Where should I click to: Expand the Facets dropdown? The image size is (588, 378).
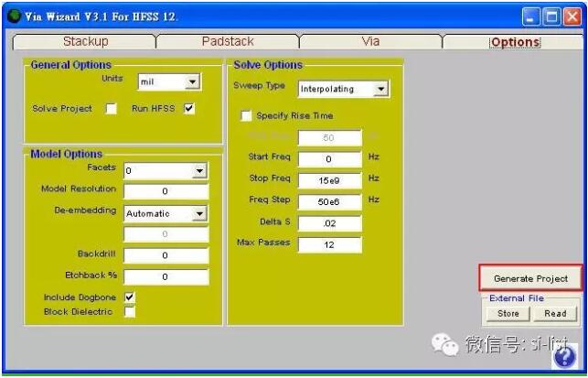point(166,171)
